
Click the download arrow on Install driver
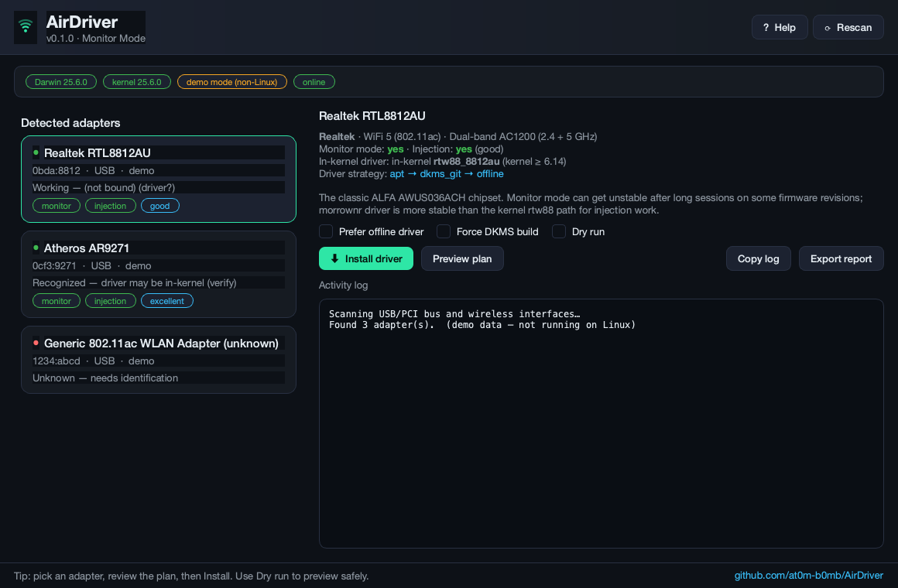334,258
